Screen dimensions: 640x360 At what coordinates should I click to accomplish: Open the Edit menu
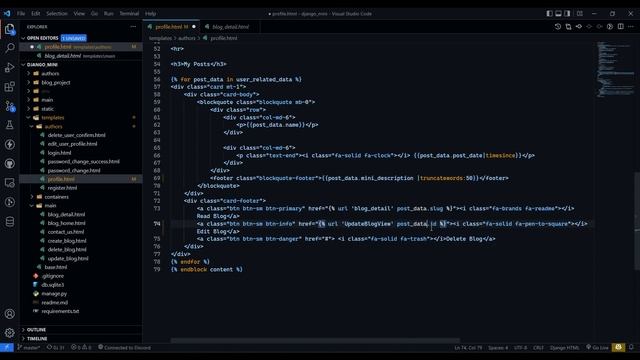(x=36, y=13)
